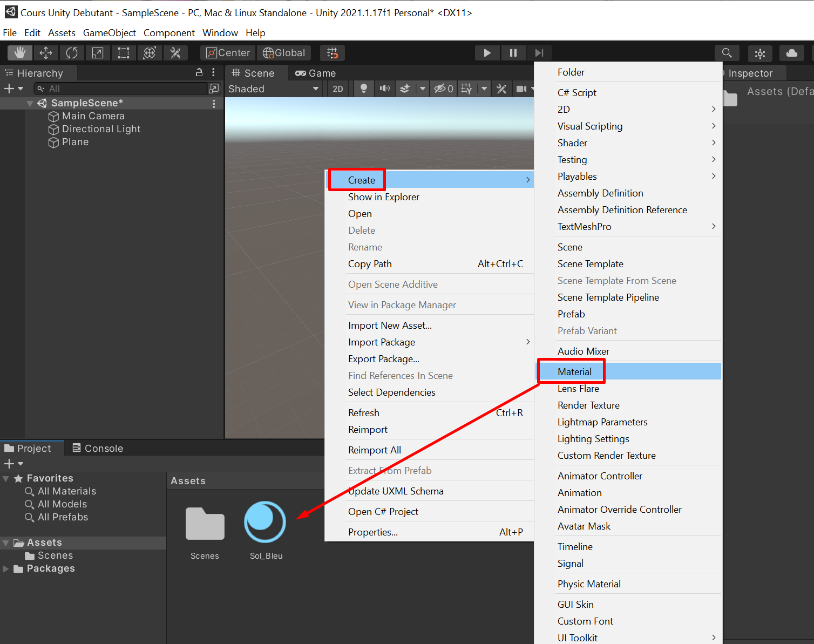
Task: Expand Shader submenu in Create
Action: coord(629,143)
